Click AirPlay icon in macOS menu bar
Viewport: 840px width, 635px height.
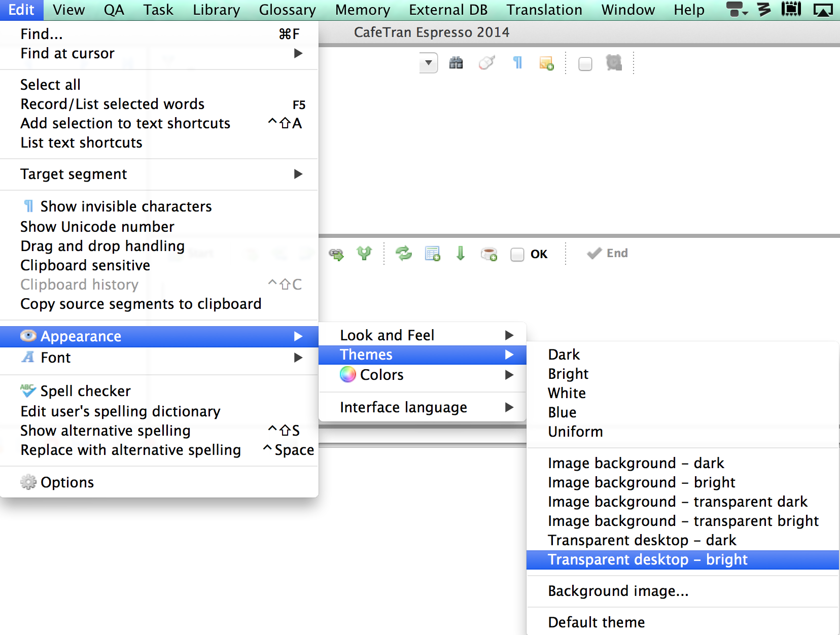[823, 10]
